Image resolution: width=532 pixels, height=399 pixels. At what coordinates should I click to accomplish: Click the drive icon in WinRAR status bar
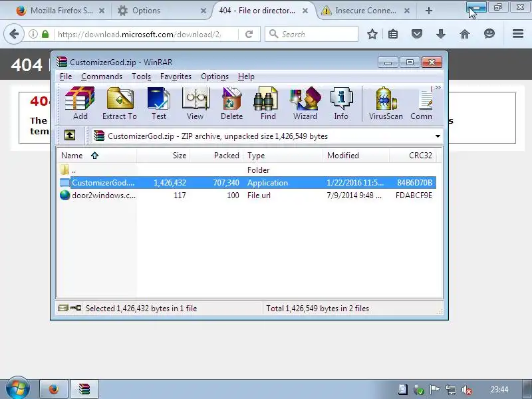[63, 308]
